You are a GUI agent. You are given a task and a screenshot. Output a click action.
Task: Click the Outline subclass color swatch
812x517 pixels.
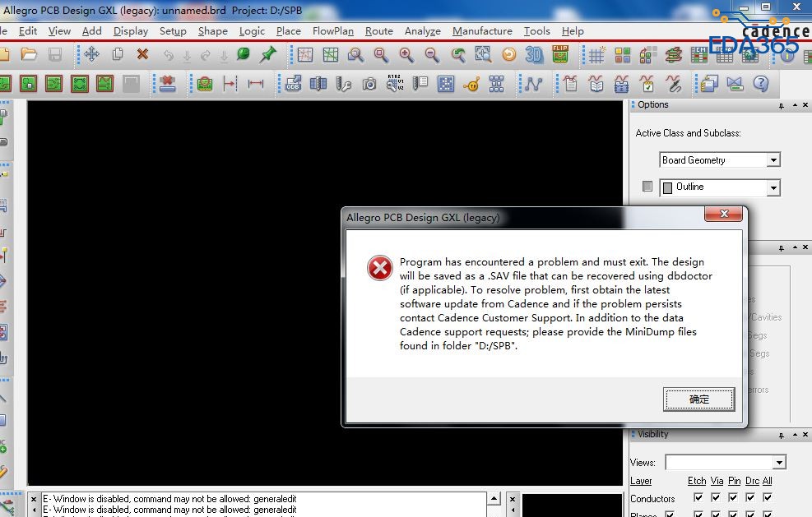coord(667,187)
